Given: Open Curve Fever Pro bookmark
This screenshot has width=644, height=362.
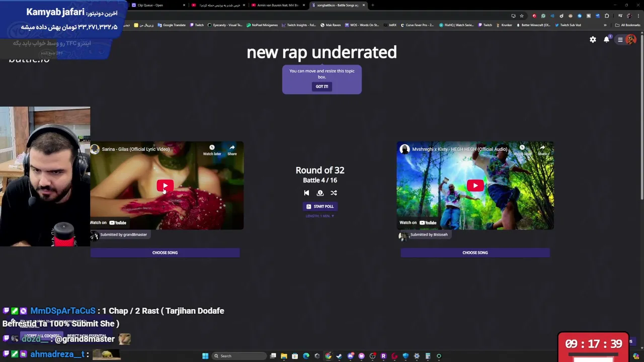Looking at the screenshot, I should point(417,25).
